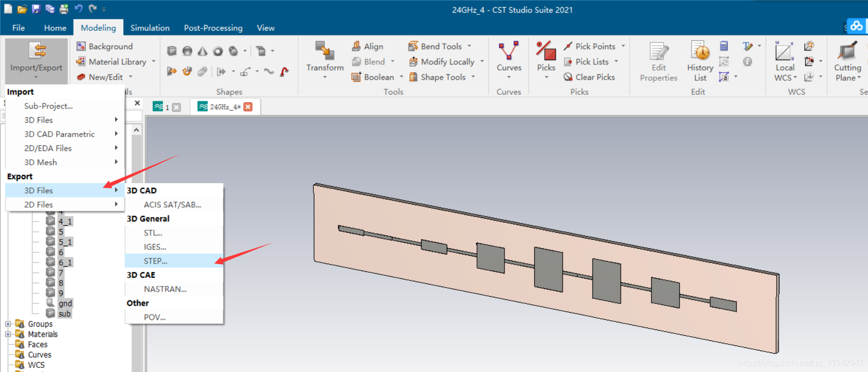This screenshot has width=868, height=372.
Task: Click the cloud icon at top right
Action: click(857, 26)
